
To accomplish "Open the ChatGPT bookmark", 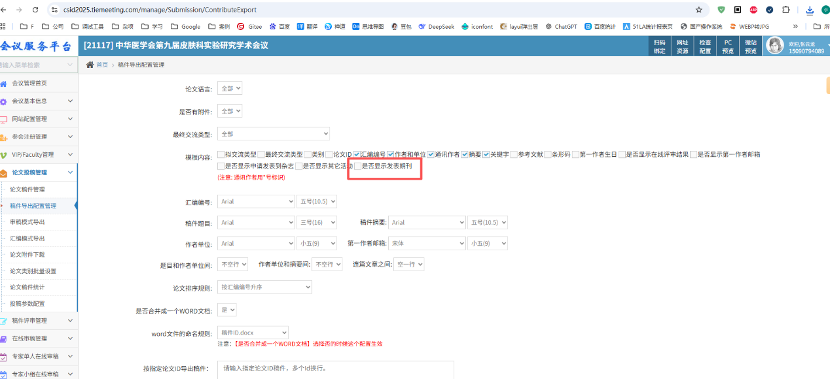I will pyautogui.click(x=563, y=26).
